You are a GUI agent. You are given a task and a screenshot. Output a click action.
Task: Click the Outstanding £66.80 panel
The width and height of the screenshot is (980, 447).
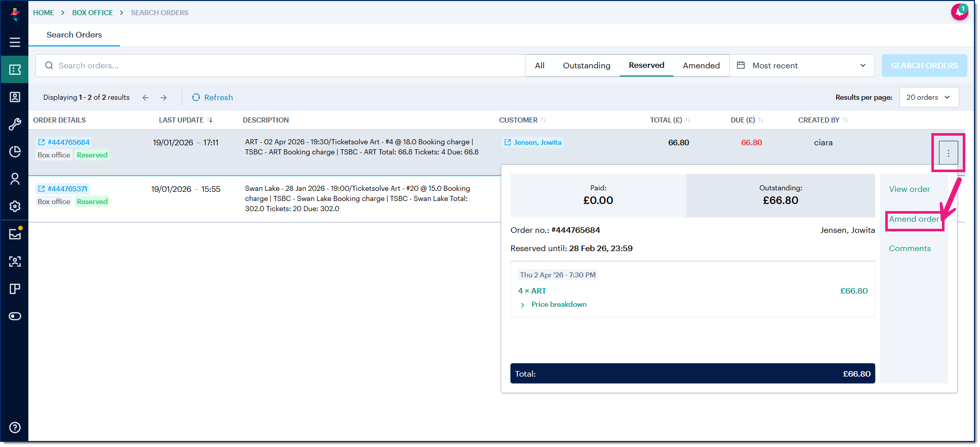pyautogui.click(x=780, y=195)
